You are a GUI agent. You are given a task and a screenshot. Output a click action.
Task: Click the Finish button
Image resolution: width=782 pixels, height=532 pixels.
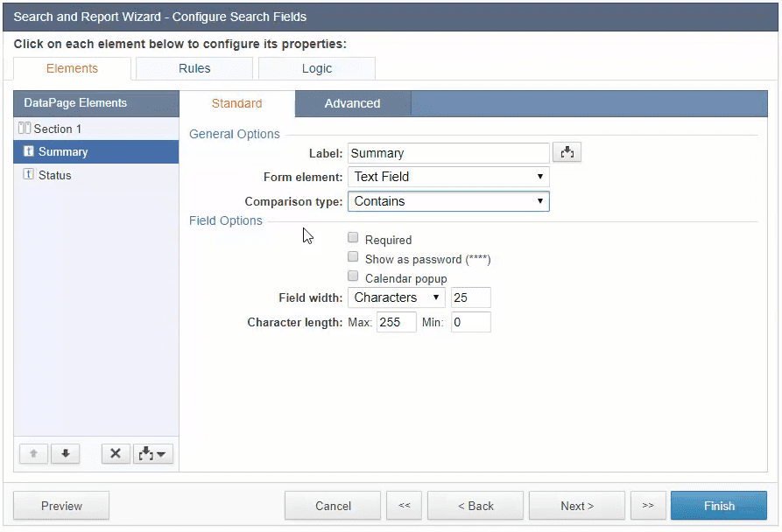(719, 506)
